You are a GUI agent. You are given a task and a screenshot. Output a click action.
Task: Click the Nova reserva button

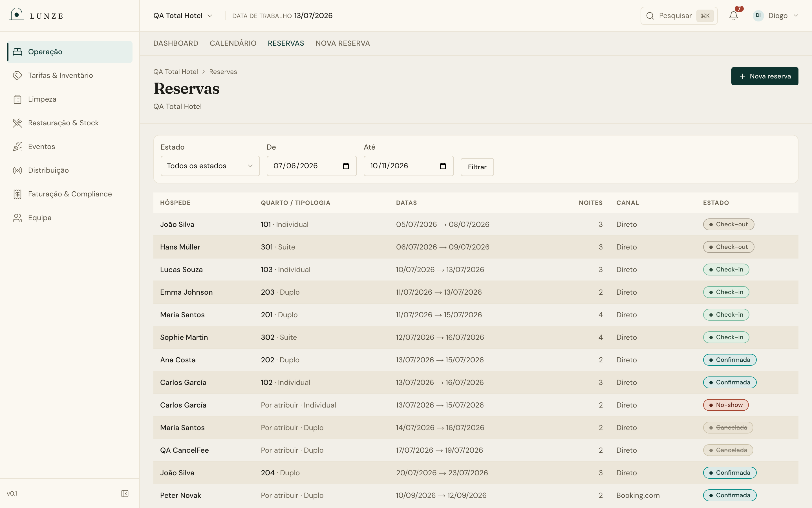pos(765,76)
